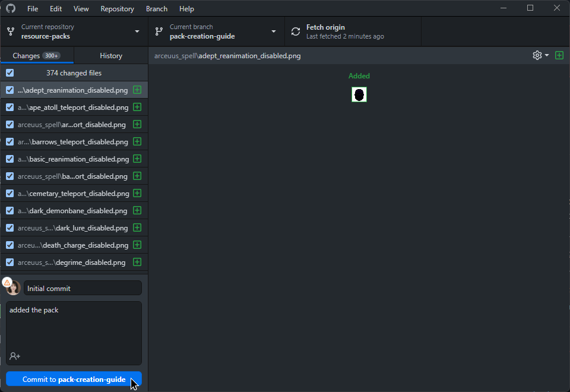Open the Current branch dropdown arrow
The height and width of the screenshot is (392, 570).
[x=274, y=31]
